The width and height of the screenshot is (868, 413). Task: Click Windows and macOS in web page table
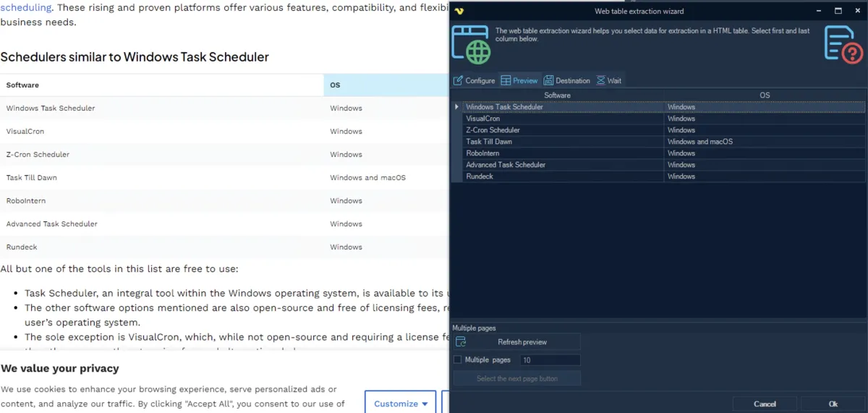[x=368, y=178]
